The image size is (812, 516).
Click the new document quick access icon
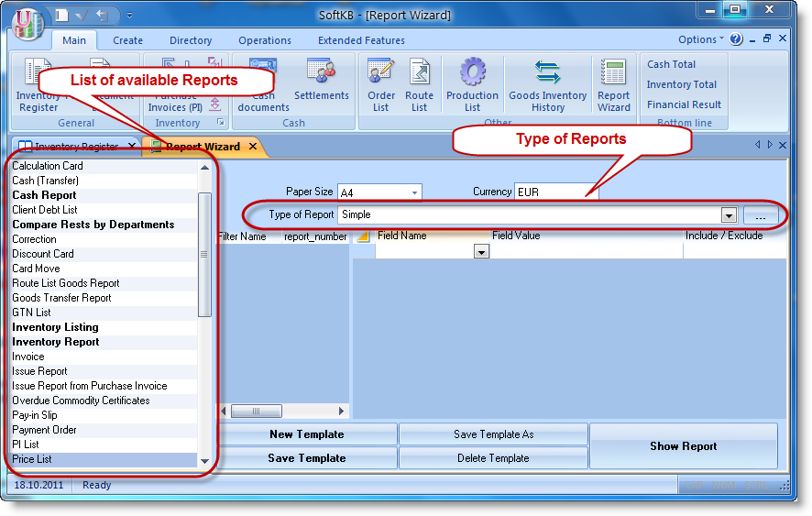pyautogui.click(x=62, y=16)
